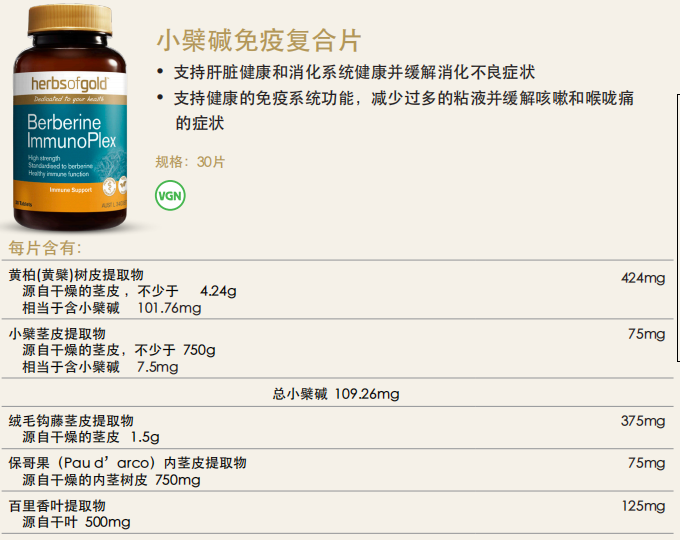Select the 百里香叶提取物 ingredient row
This screenshot has width=680, height=540.
click(337, 513)
